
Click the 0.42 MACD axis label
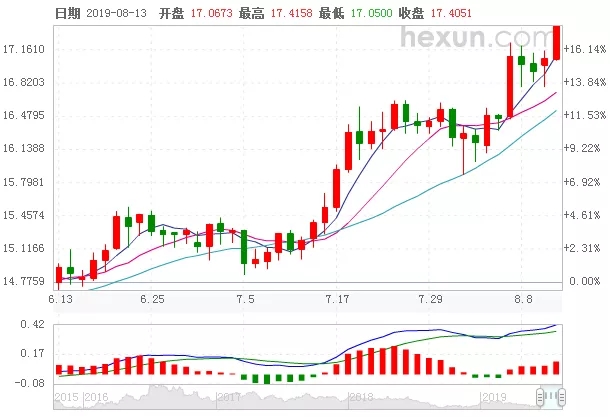(33, 324)
